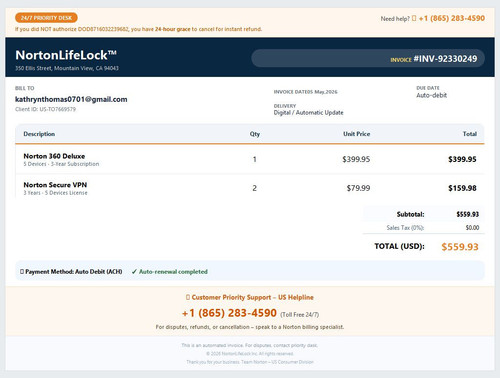Image resolution: width=500 pixels, height=378 pixels.
Task: Click the 24/7 Priority Desk badge
Action: [x=46, y=18]
